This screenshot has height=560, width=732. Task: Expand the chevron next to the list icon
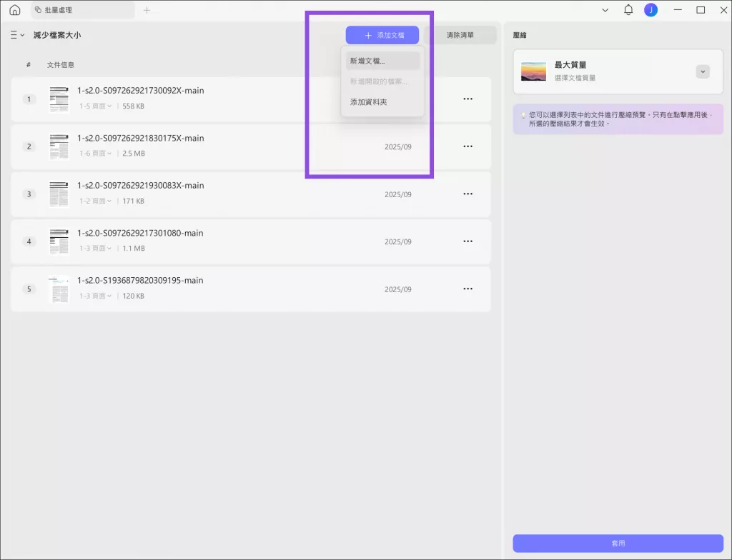[x=21, y=34]
